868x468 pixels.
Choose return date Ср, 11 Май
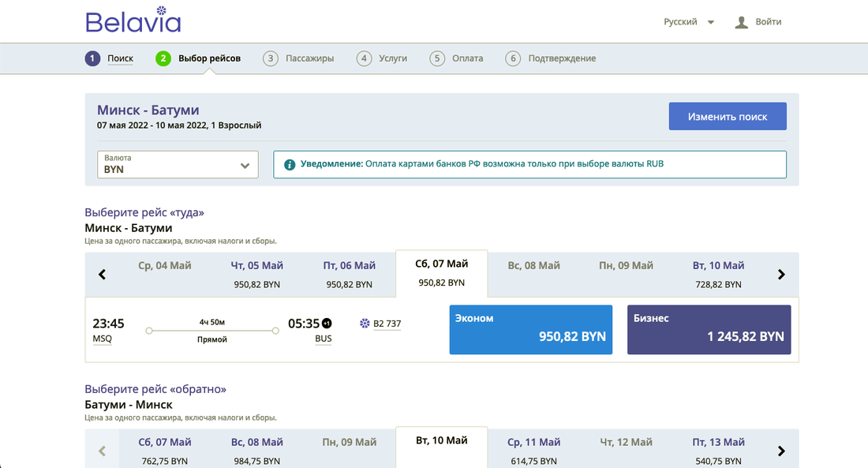[535, 451]
